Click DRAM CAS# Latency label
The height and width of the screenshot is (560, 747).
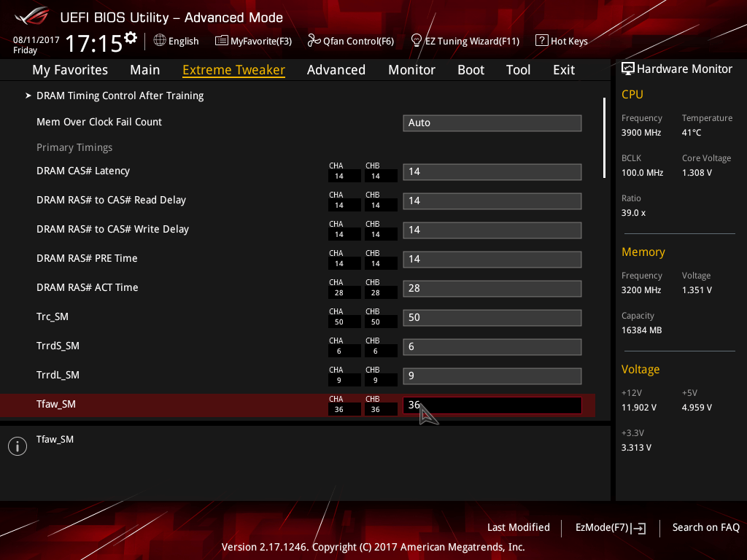point(83,171)
